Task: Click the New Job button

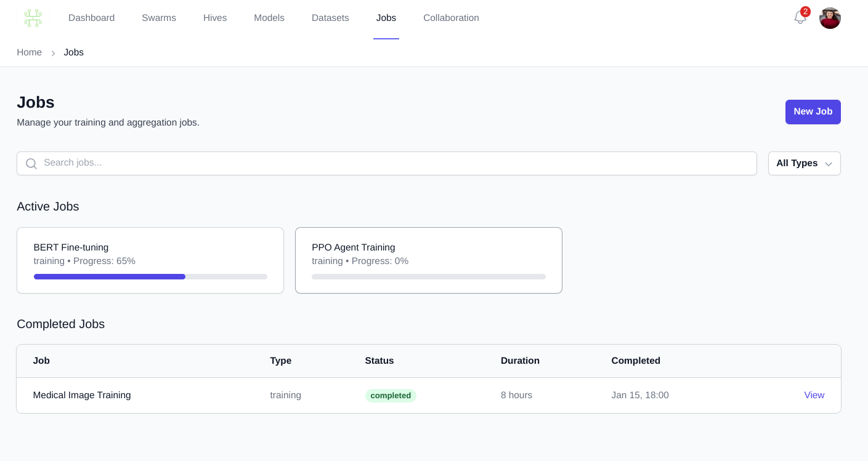Action: [812, 112]
